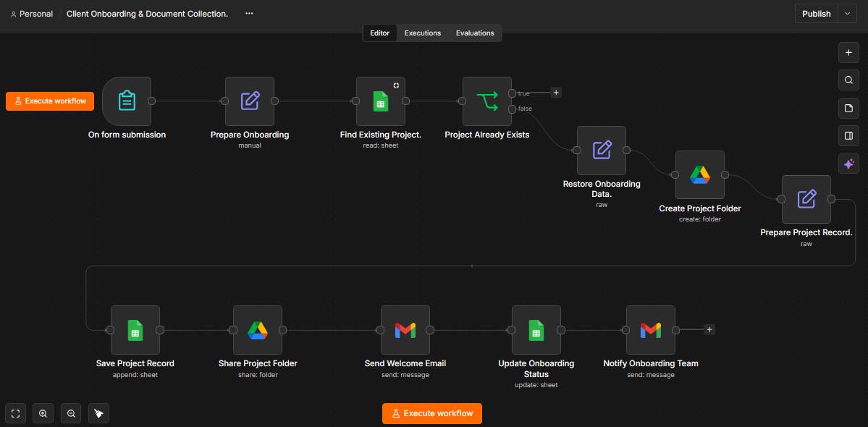Click Execute workflow beside the form trigger
Image resolution: width=868 pixels, height=427 pixels.
pyautogui.click(x=50, y=101)
